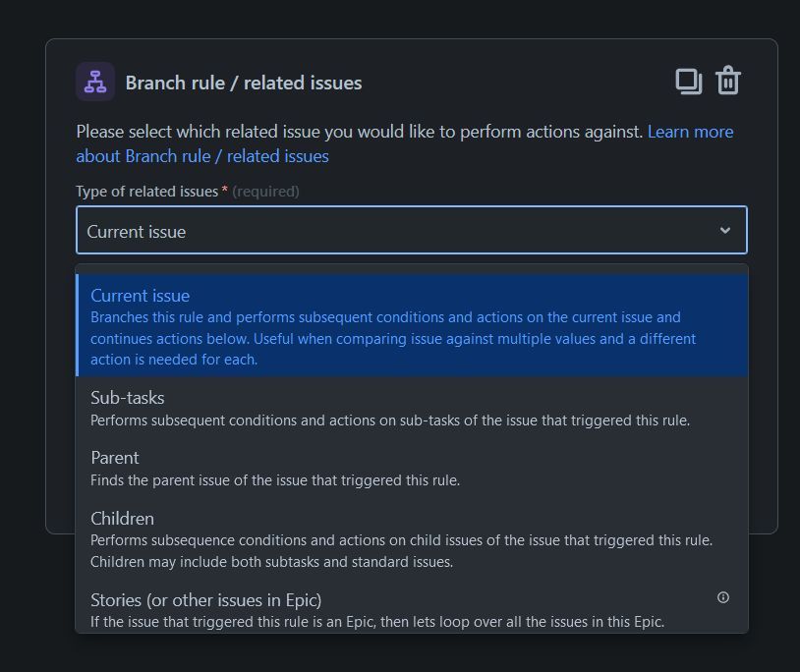This screenshot has width=800, height=672.
Task: Click the '(required)' hint text
Action: pos(265,192)
